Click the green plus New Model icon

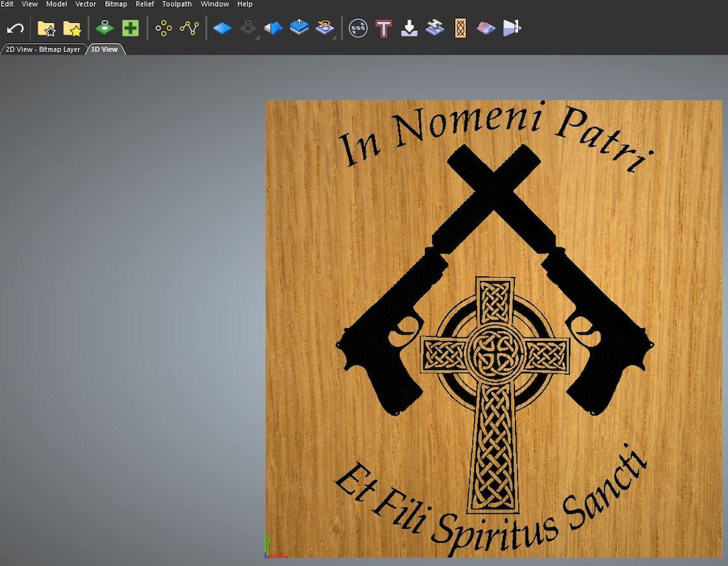(x=130, y=28)
